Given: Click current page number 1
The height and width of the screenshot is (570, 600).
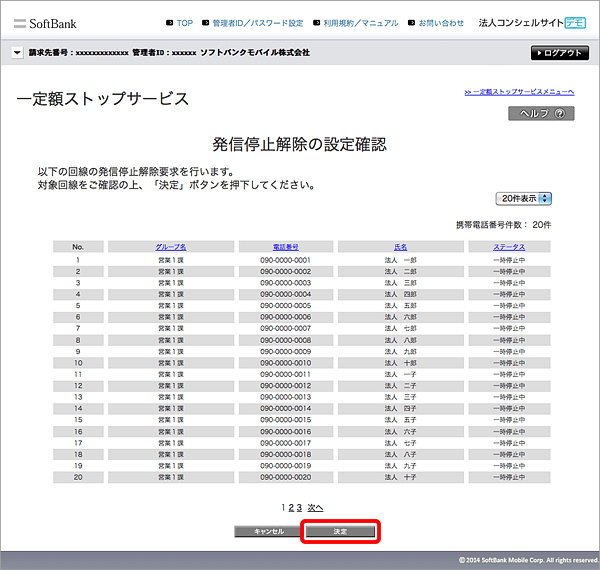Looking at the screenshot, I should click(283, 508).
